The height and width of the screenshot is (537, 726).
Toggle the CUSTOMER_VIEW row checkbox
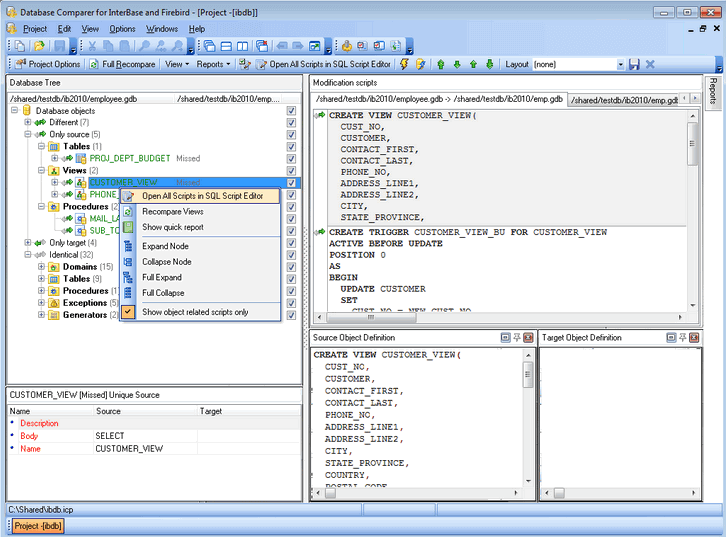tap(291, 183)
